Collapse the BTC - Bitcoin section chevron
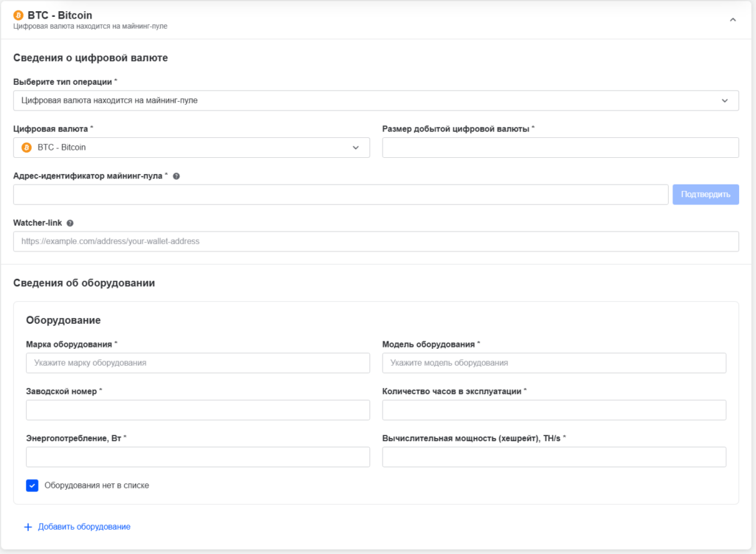The width and height of the screenshot is (756, 554). (x=732, y=20)
